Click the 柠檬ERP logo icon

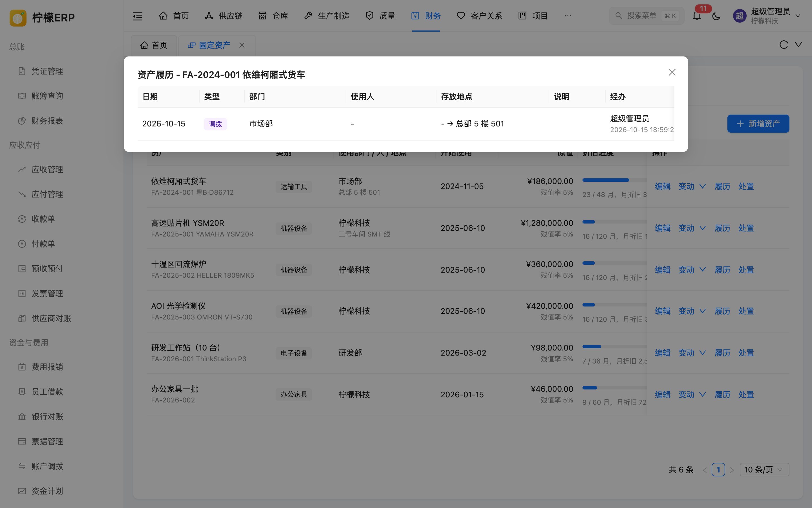pyautogui.click(x=18, y=17)
